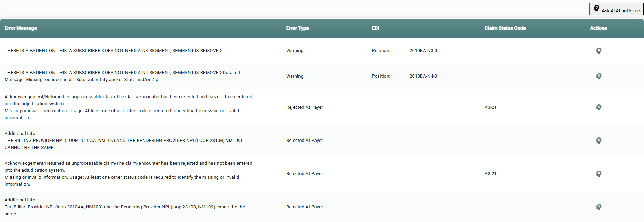Viewport: 644px width, 222px height.
Task: Click the N4 SEGMENT error message text
Action: tap(122, 76)
